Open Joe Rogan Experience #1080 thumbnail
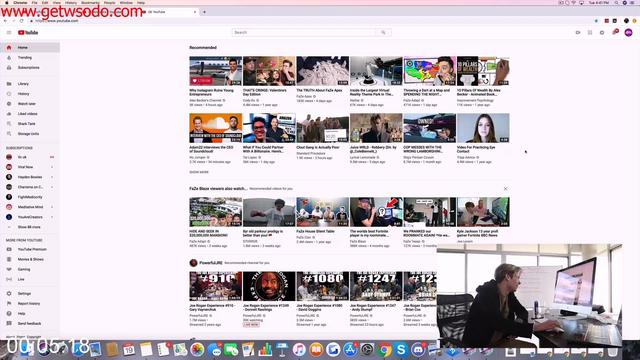Viewport: 640px width, 360px height. pyautogui.click(x=322, y=286)
